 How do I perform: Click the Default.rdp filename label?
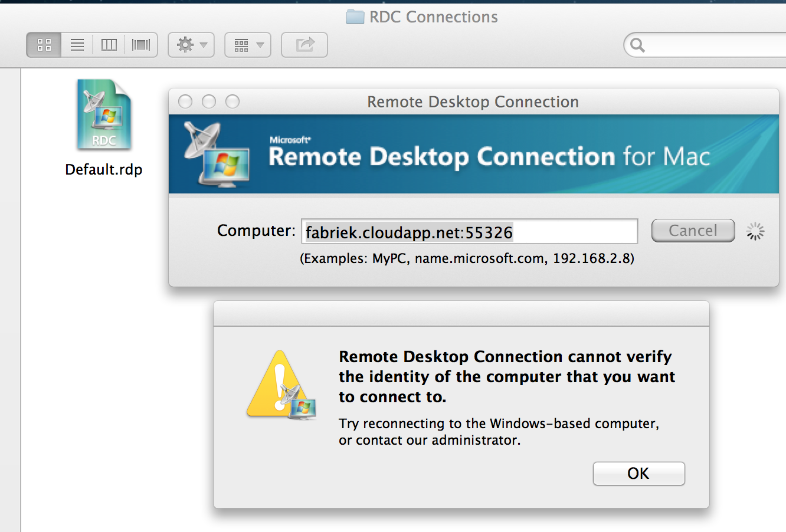(104, 170)
